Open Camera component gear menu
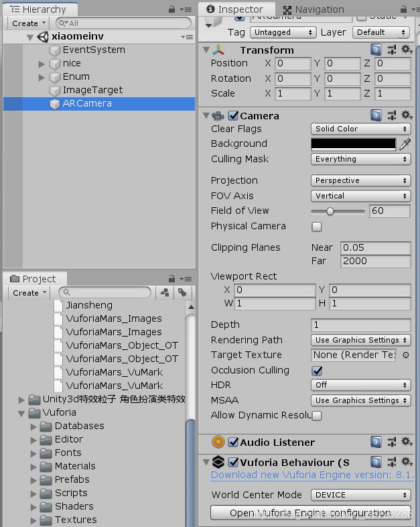This screenshot has height=527, width=420. click(407, 115)
